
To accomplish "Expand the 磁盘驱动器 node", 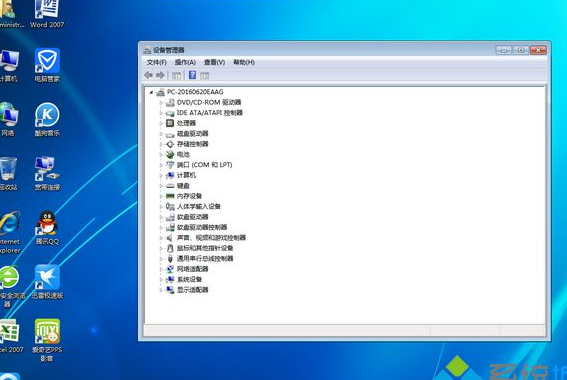I will tap(161, 134).
